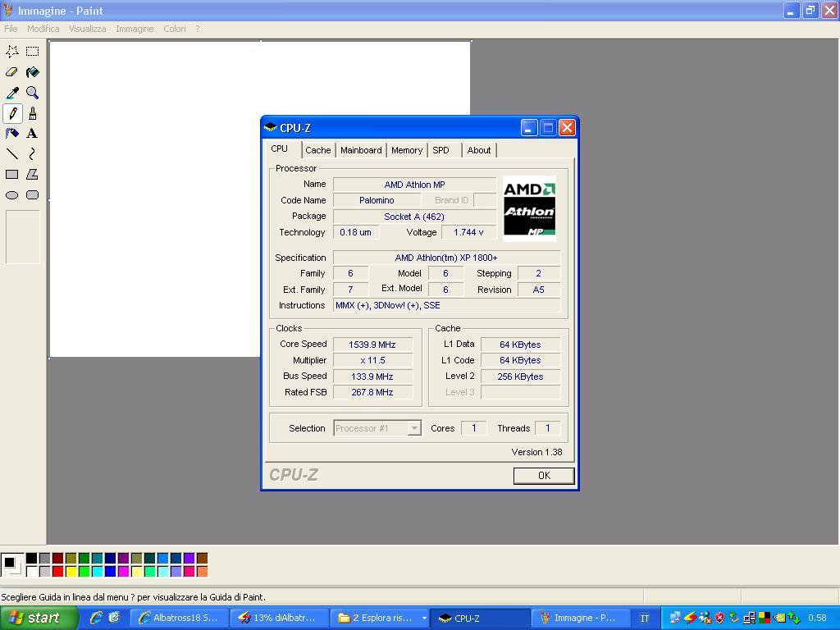Choose the Fill With Color bucket tool
840x630 pixels.
pos(33,72)
